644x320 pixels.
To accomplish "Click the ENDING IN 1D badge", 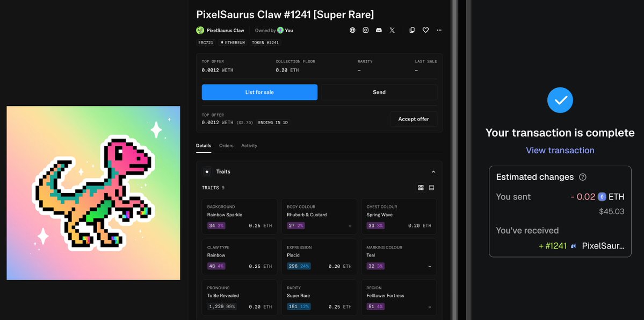I will 273,123.
